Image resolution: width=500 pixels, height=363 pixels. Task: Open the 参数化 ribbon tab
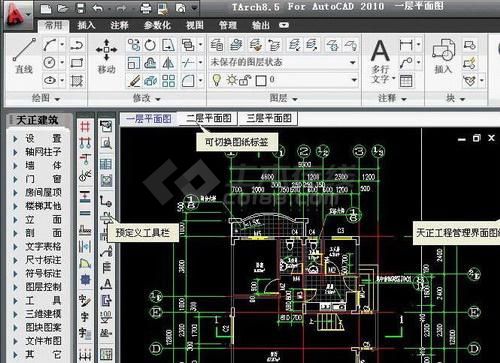[157, 25]
